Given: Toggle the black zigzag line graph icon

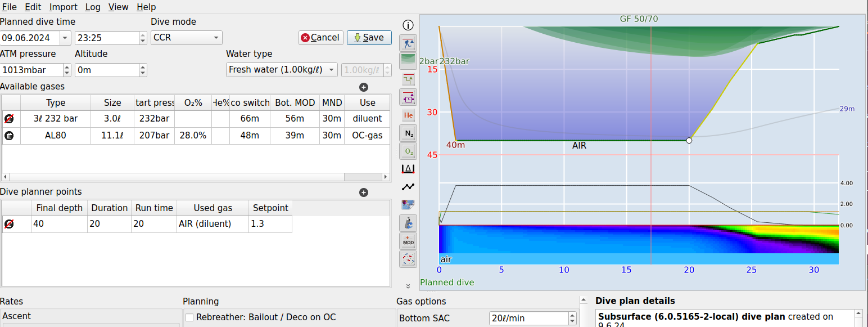Looking at the screenshot, I should 408,187.
